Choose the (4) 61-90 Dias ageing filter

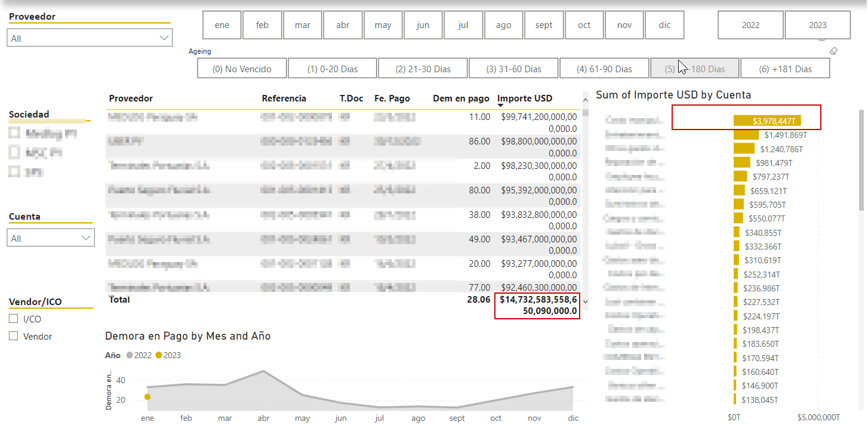(604, 69)
